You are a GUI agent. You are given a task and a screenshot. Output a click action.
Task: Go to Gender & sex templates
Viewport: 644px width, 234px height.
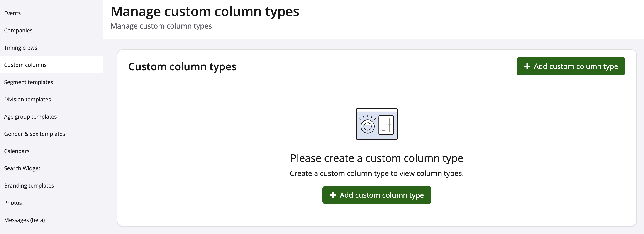(x=34, y=134)
